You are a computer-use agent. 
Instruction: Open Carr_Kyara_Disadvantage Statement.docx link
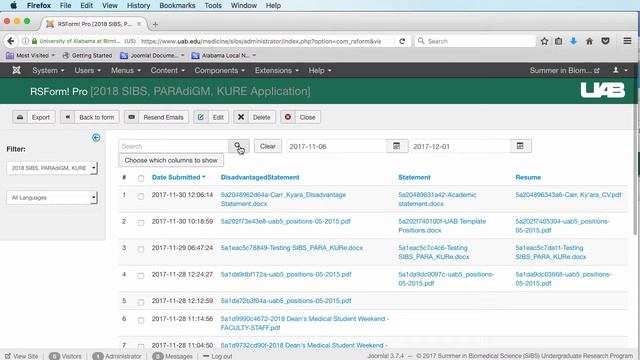pyautogui.click(x=283, y=199)
